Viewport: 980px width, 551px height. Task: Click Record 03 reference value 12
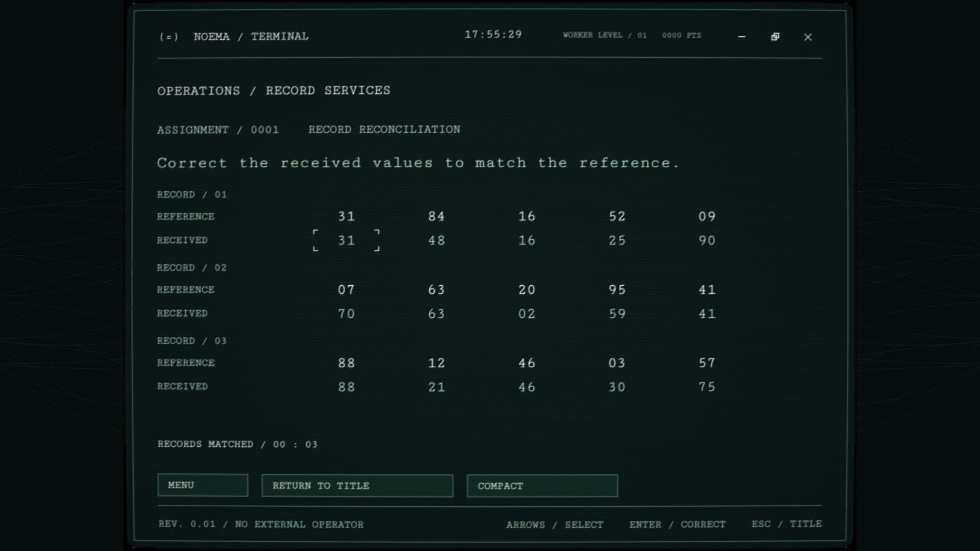pyautogui.click(x=436, y=363)
